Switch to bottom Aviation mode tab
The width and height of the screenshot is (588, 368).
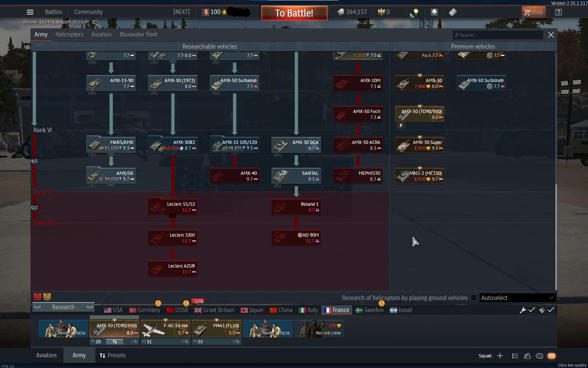point(46,355)
